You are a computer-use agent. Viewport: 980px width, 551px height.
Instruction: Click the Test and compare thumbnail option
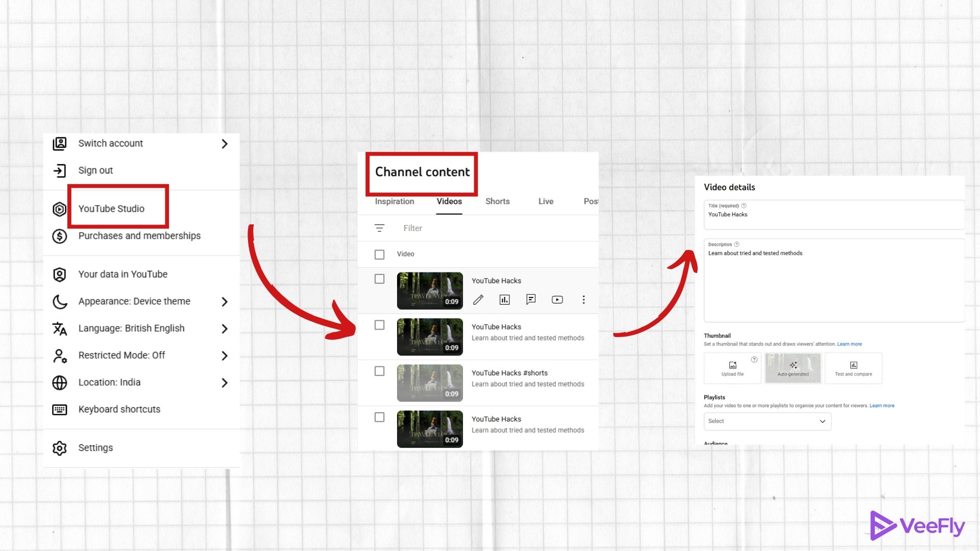coord(853,368)
